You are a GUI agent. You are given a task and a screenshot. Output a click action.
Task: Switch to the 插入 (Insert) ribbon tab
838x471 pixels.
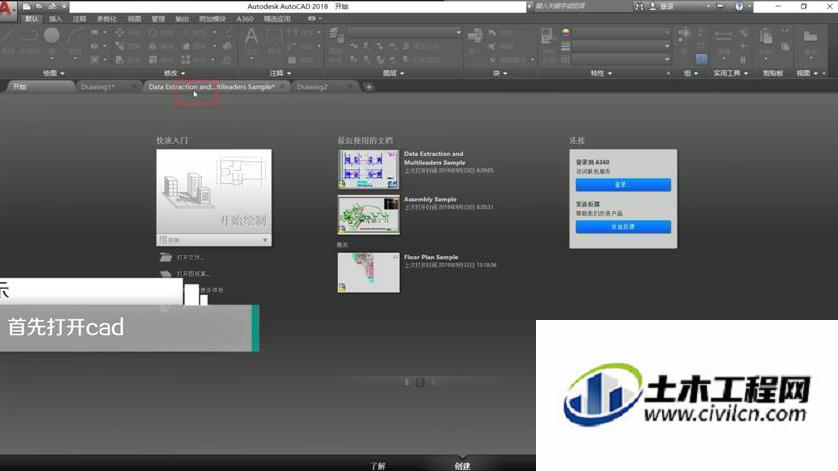point(56,19)
